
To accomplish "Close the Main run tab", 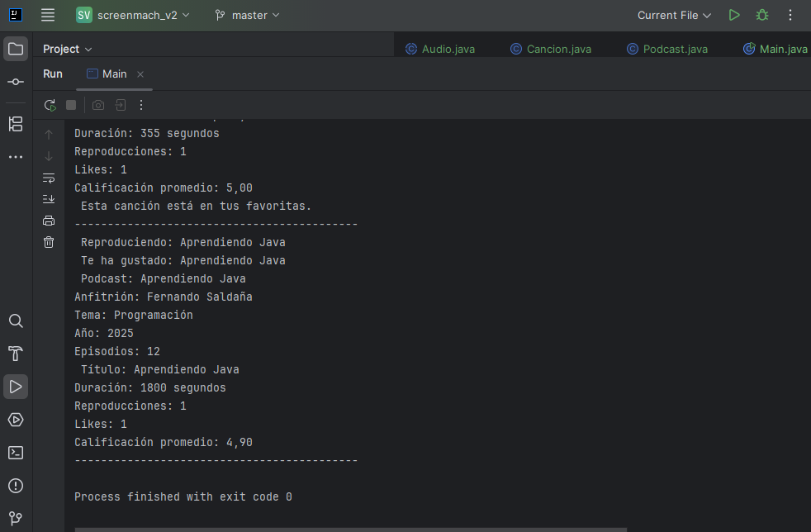I will tap(140, 74).
